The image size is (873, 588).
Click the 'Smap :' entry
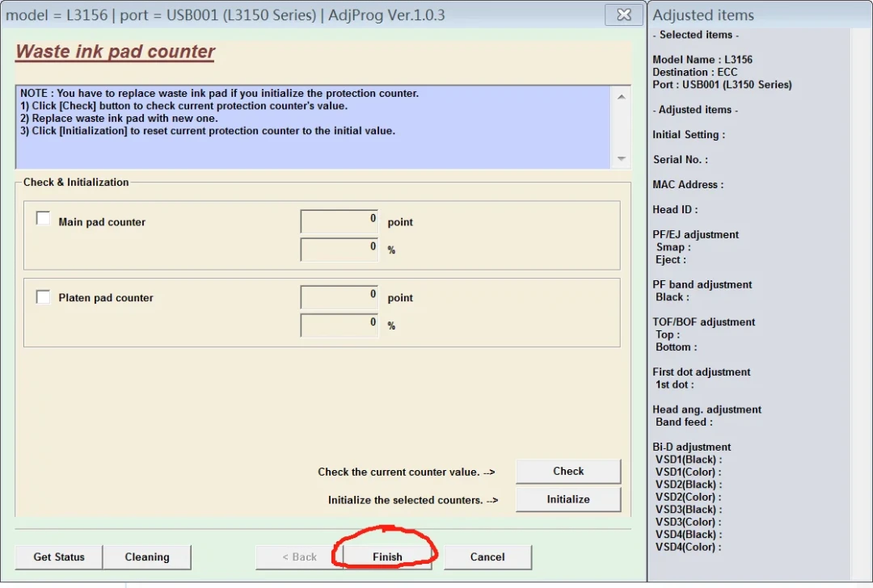click(x=673, y=247)
